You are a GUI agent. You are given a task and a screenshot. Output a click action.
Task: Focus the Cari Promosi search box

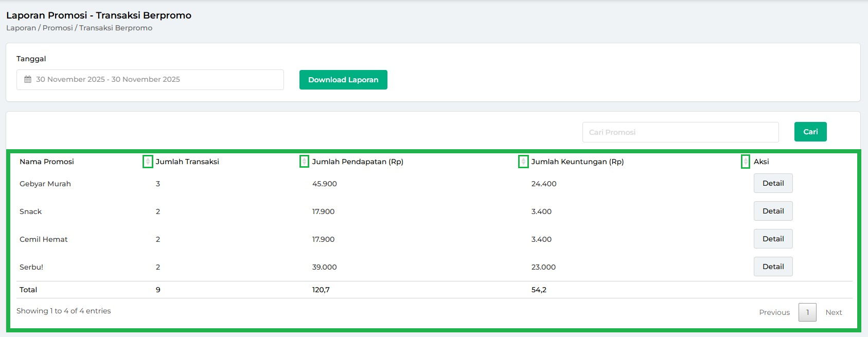(x=680, y=132)
